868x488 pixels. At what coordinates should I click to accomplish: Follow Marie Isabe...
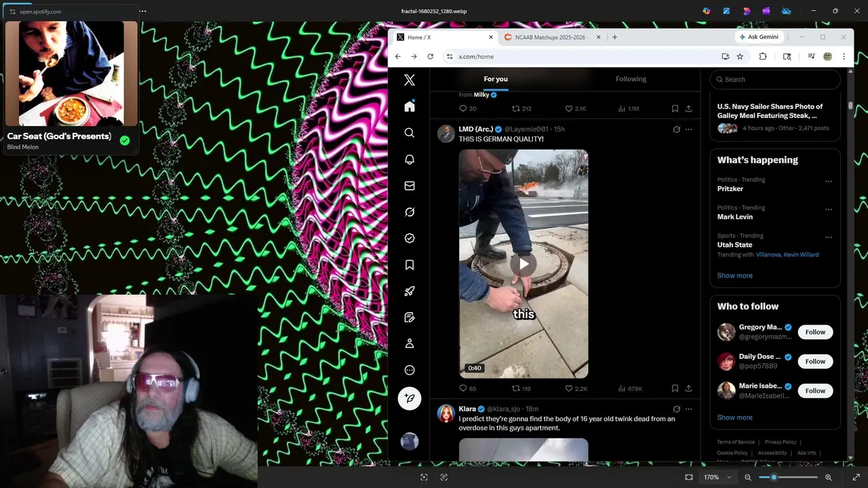(815, 390)
